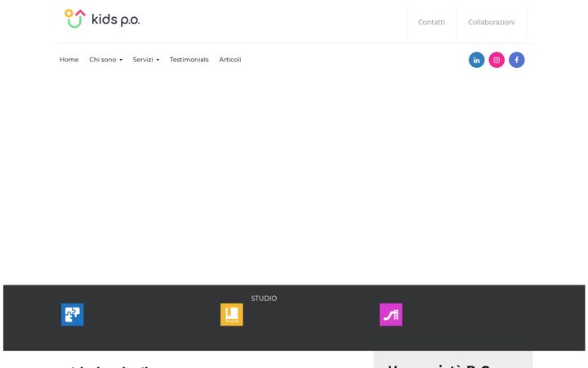Expand the Chi sono dropdown menu

pyautogui.click(x=105, y=60)
